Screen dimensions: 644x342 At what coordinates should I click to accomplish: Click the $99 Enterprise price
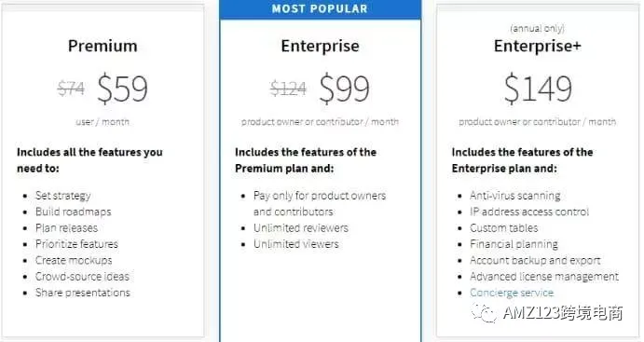[x=344, y=89]
